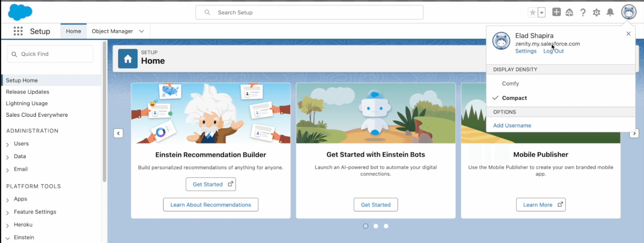Open the Global Actions plus icon
This screenshot has width=644, height=243.
pos(556,12)
